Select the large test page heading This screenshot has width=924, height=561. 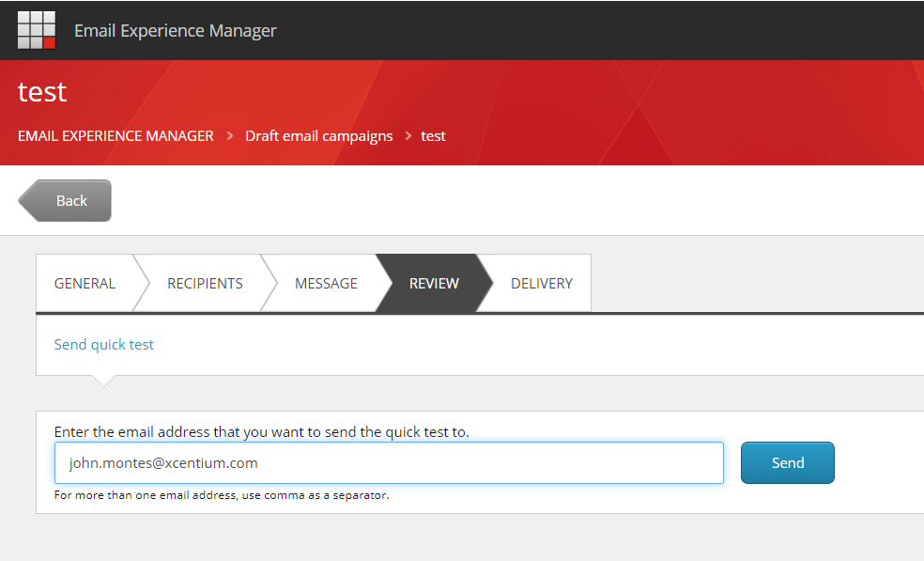[42, 92]
